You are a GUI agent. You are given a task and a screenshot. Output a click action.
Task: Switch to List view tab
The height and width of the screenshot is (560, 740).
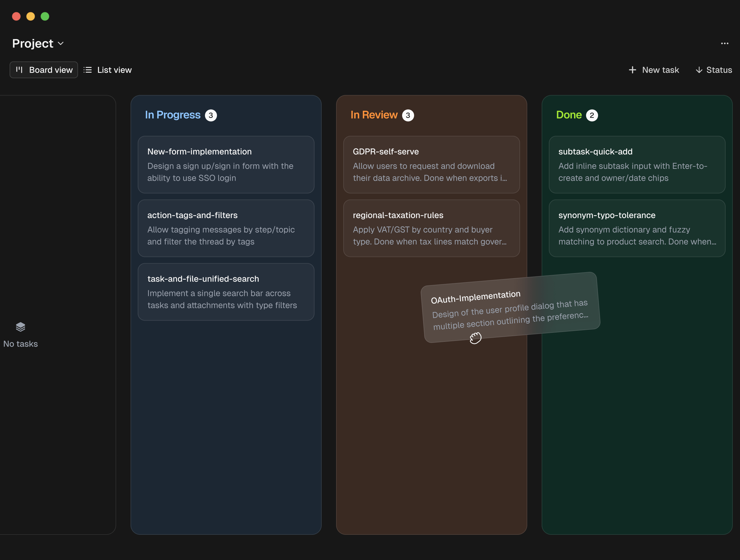pos(108,70)
